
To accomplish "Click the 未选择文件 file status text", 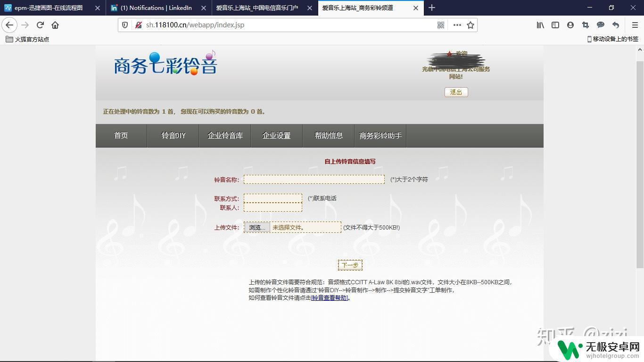I will [289, 228].
